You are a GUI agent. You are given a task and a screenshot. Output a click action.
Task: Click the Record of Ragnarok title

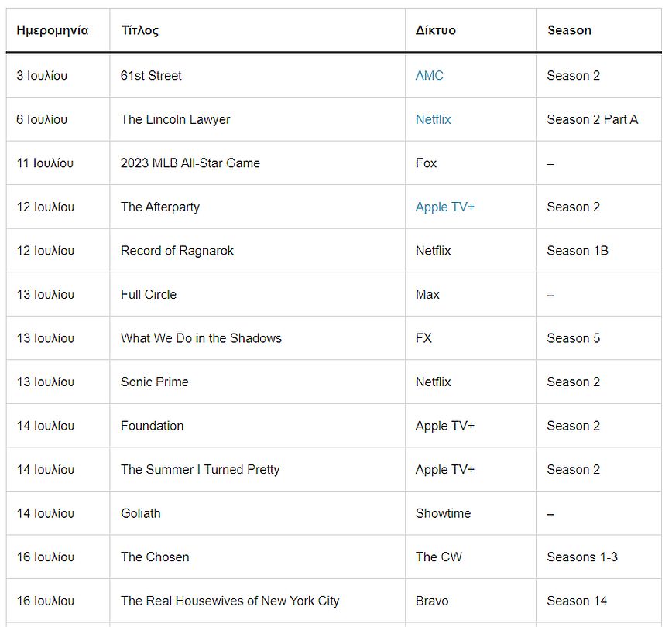coord(177,251)
